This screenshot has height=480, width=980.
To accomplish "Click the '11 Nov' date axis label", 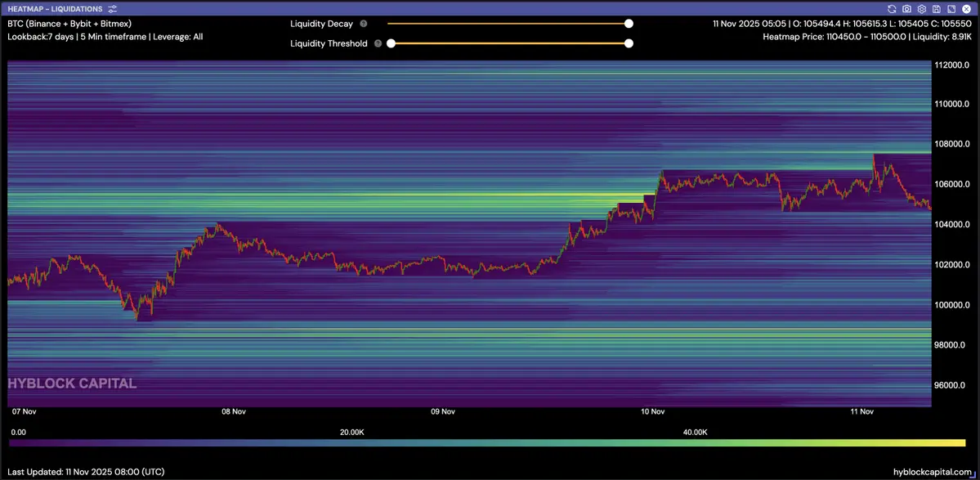I will click(x=861, y=411).
